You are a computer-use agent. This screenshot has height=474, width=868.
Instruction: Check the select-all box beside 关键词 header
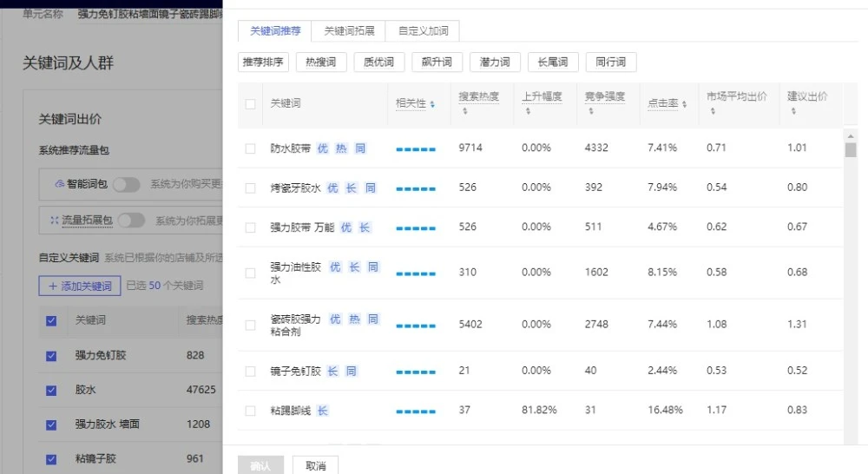pyautogui.click(x=250, y=103)
